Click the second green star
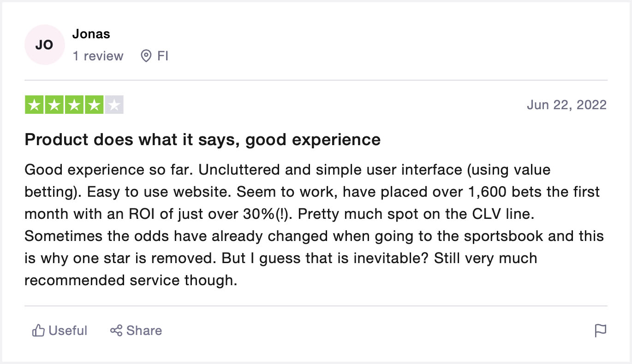This screenshot has height=364, width=632. [x=54, y=105]
